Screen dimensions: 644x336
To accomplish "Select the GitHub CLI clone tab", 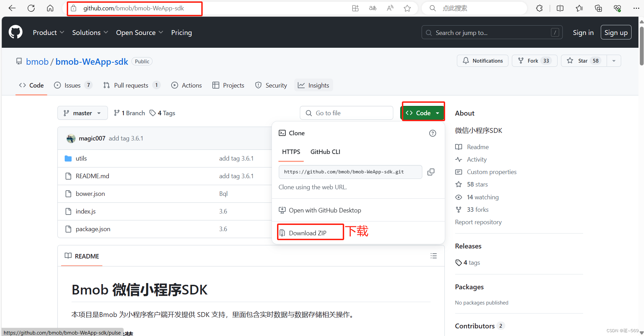I will [x=325, y=152].
